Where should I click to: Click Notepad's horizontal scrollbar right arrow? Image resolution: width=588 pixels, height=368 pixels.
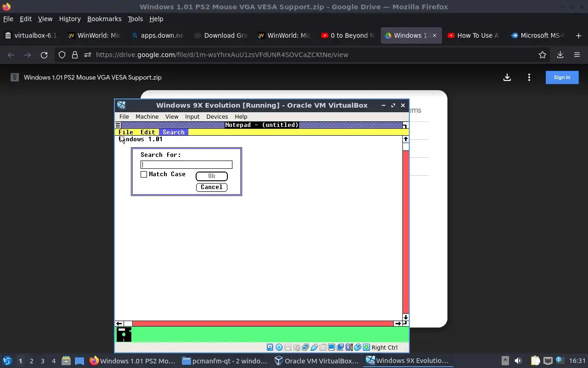[x=398, y=324]
